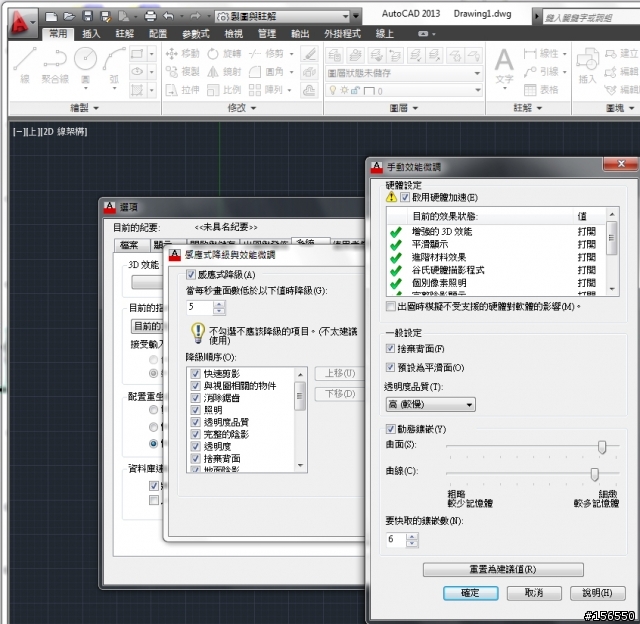Click the Redo arrow icon

(196, 16)
